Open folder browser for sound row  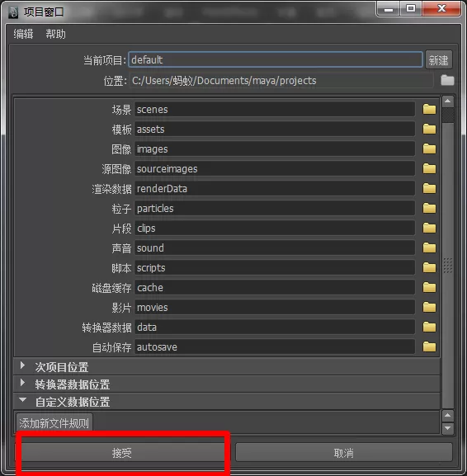click(x=429, y=248)
